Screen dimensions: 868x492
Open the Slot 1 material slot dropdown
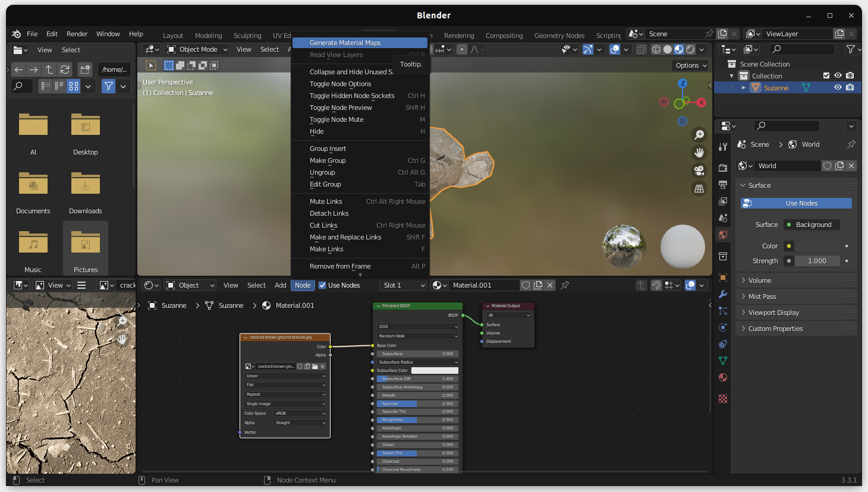tap(404, 285)
